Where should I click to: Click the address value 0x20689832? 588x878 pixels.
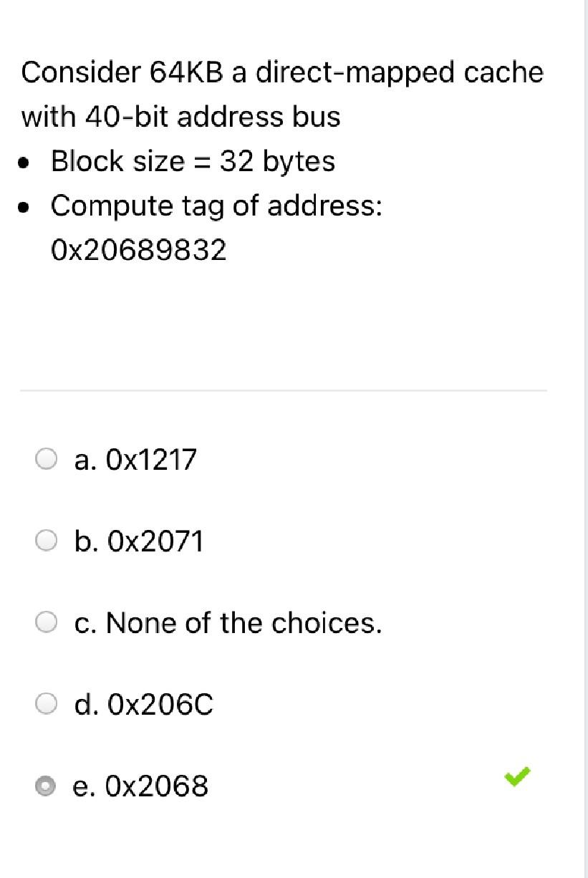(139, 250)
